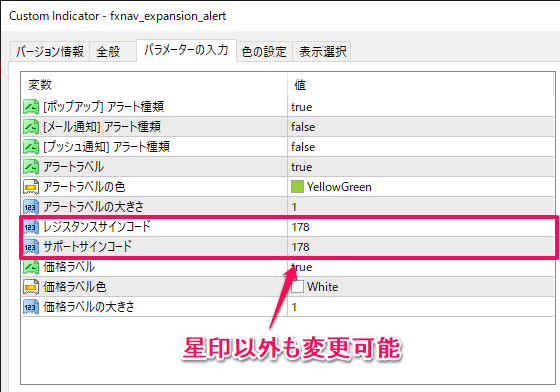The height and width of the screenshot is (392, 560).
Task: Click the YellowGreen color swatch
Action: [297, 187]
